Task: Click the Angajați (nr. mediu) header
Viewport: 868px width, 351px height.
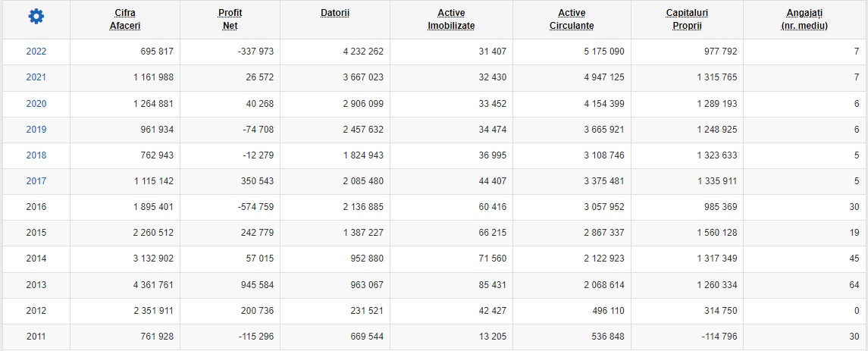Action: tap(804, 19)
